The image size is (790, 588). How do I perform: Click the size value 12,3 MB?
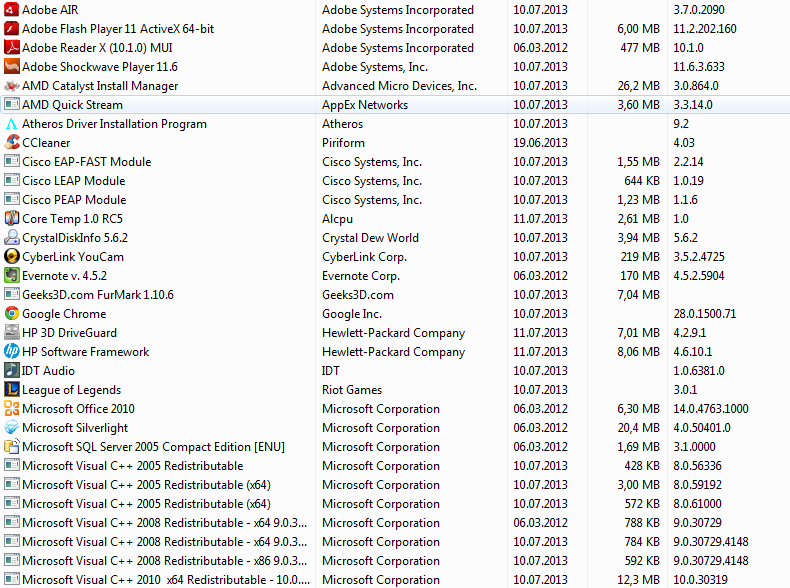coord(638,580)
